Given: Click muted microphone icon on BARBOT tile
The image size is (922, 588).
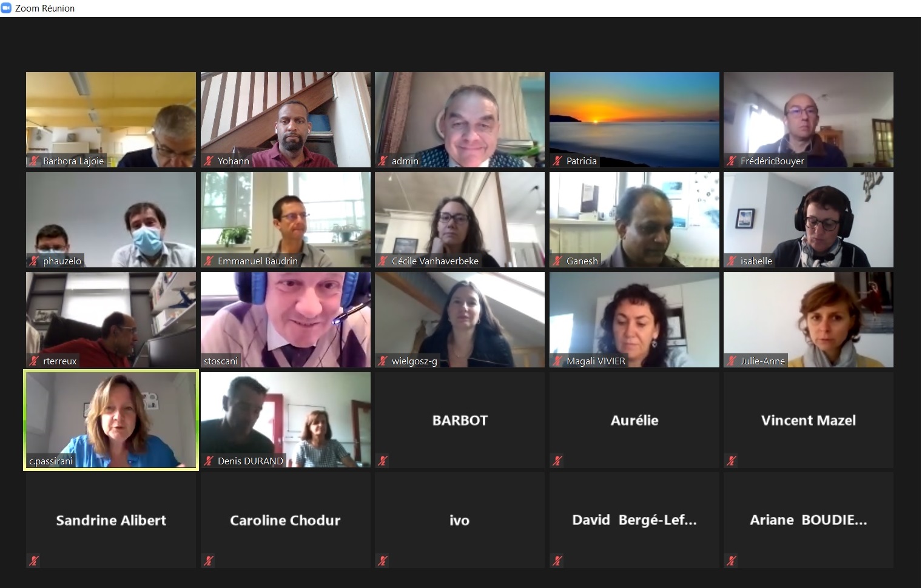Looking at the screenshot, I should point(383,461).
